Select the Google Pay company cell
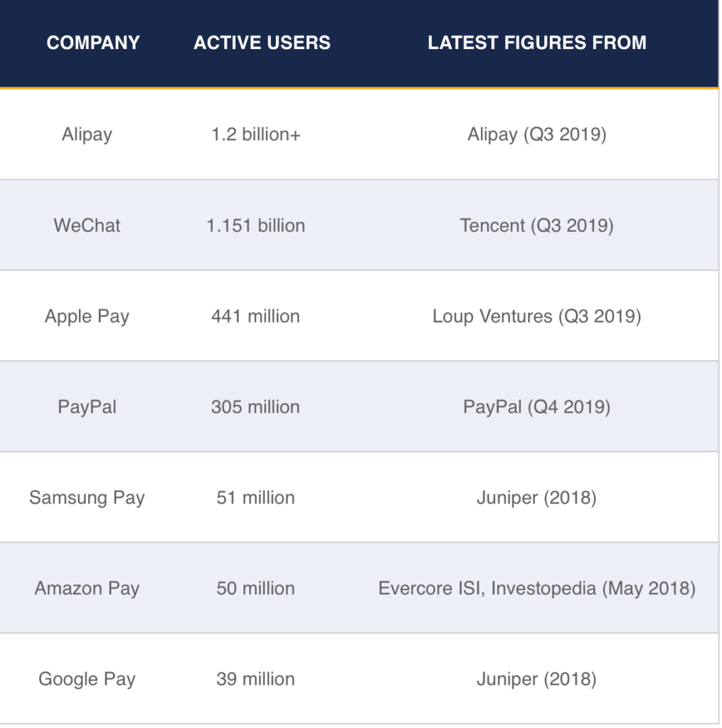 (87, 679)
